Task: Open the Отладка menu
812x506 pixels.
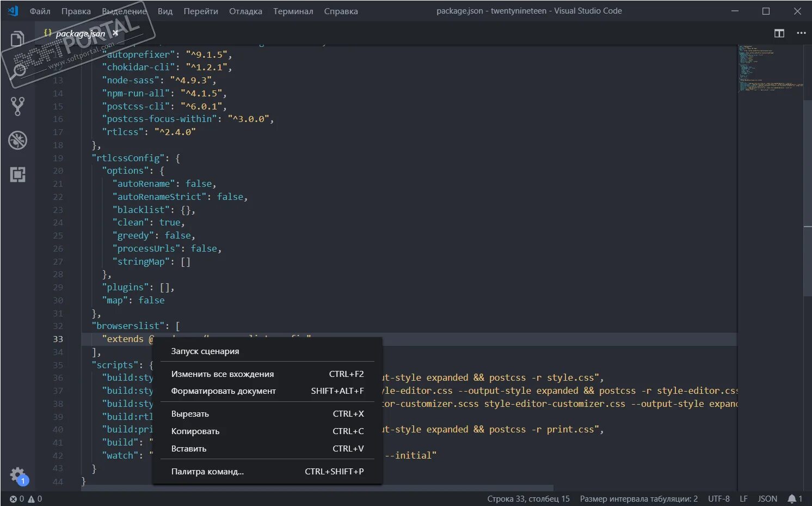Action: [x=245, y=11]
